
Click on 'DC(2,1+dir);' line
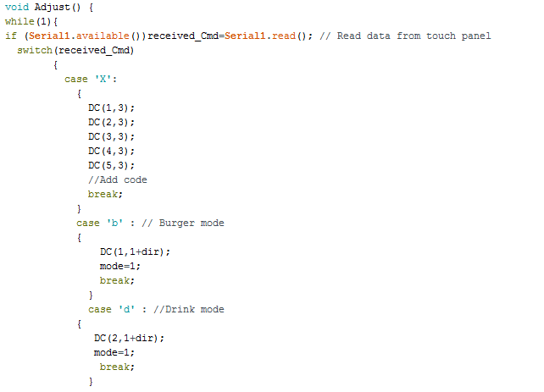pyautogui.click(x=129, y=339)
